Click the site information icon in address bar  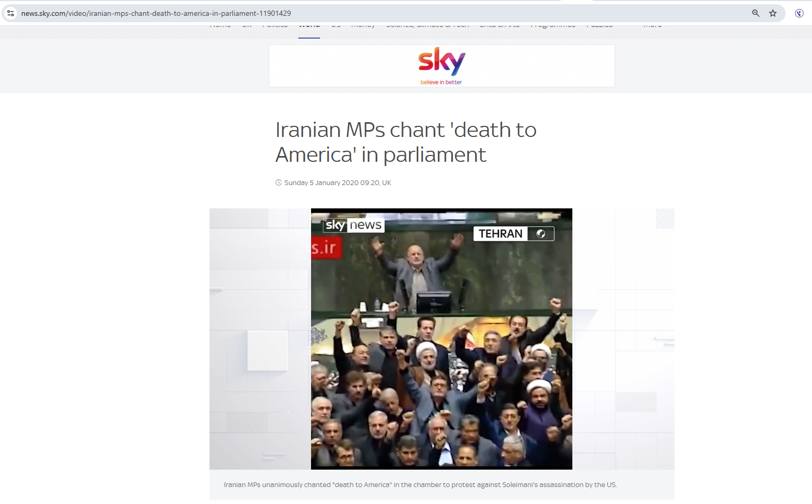click(x=11, y=13)
